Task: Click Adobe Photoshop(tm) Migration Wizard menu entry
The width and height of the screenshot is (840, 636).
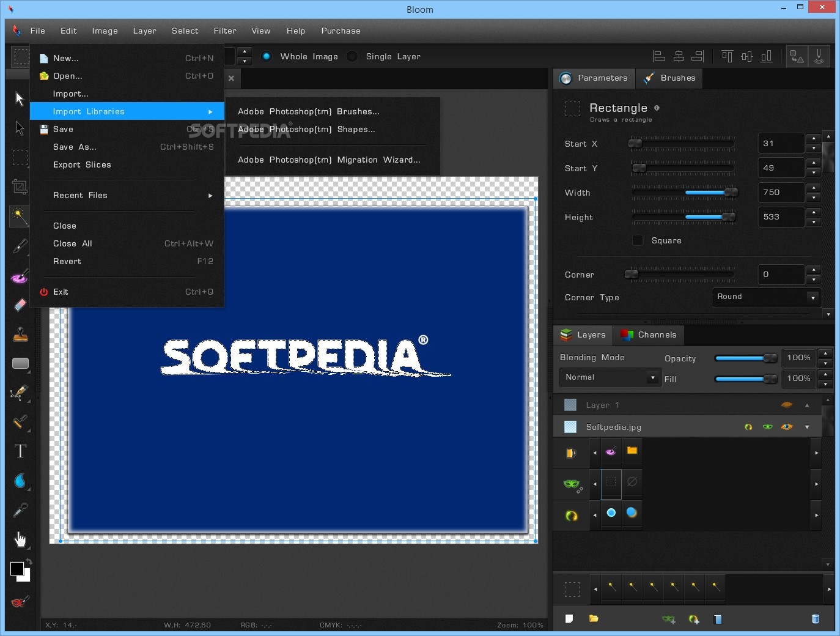Action: [329, 160]
